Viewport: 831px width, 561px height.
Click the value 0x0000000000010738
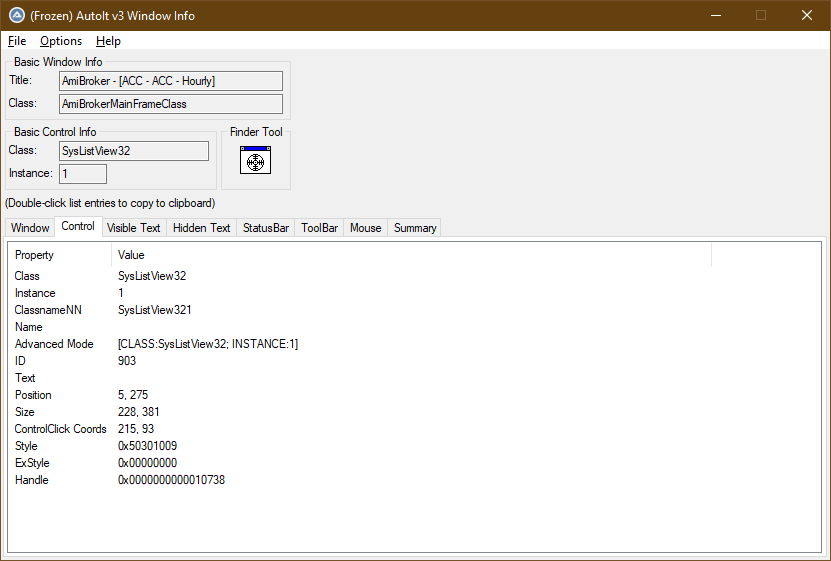tap(171, 479)
